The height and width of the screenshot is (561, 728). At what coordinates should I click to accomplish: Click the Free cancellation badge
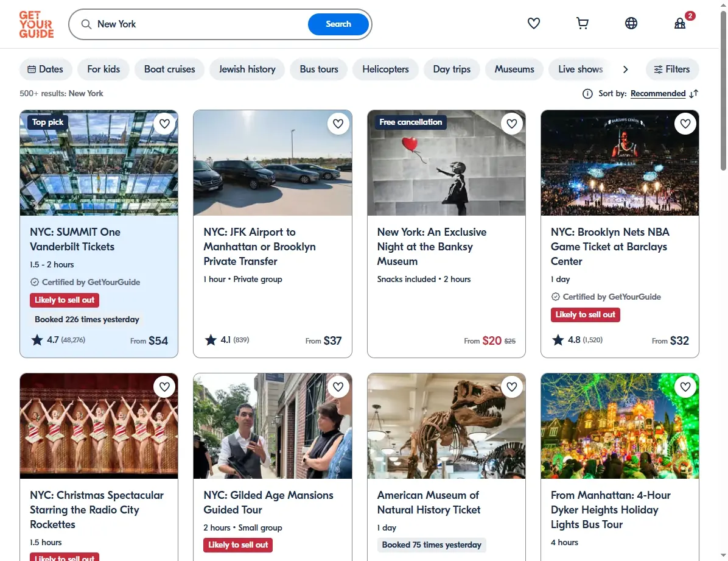tap(410, 122)
